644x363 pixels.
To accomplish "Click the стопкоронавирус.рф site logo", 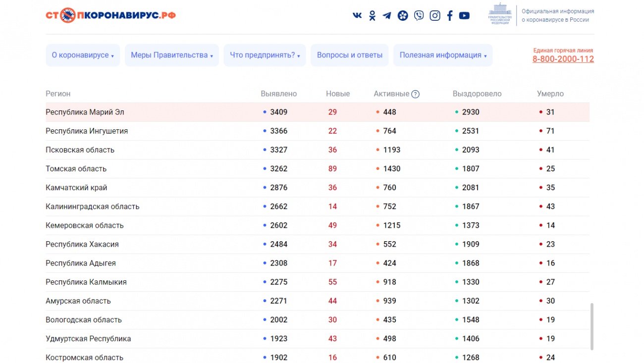I will (110, 15).
